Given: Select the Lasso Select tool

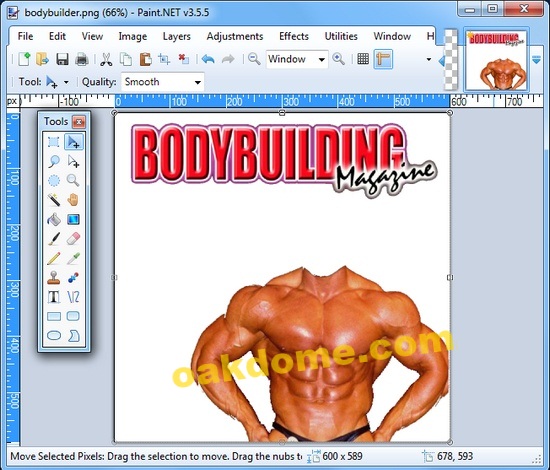Looking at the screenshot, I should point(54,161).
